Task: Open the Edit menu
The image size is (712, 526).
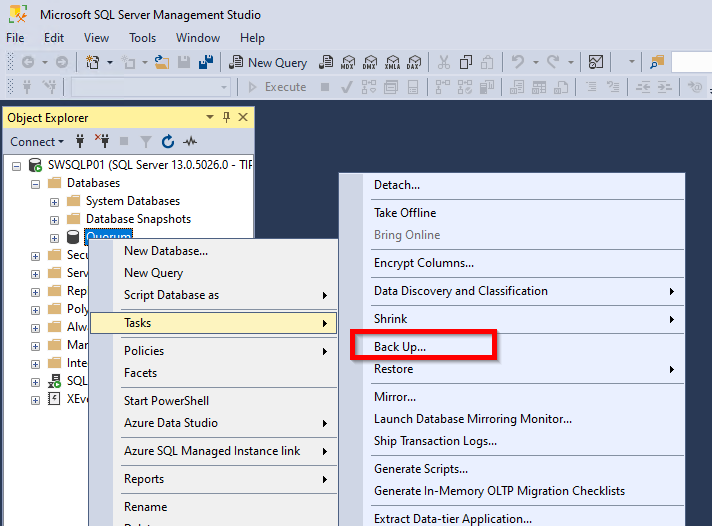Action: click(x=54, y=38)
